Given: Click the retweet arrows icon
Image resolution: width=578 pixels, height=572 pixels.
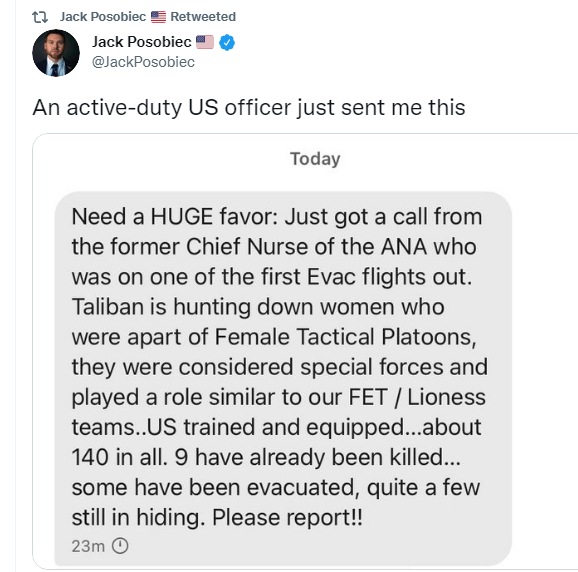Looking at the screenshot, I should pos(39,17).
